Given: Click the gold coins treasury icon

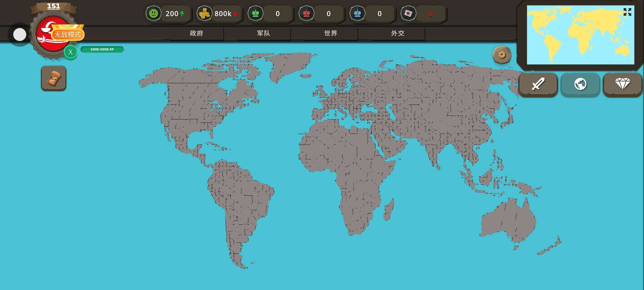Looking at the screenshot, I should (204, 13).
